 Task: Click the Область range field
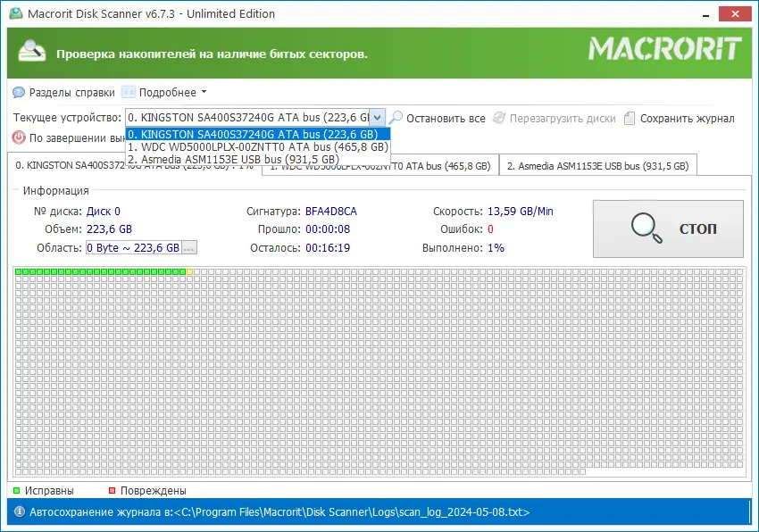click(134, 248)
